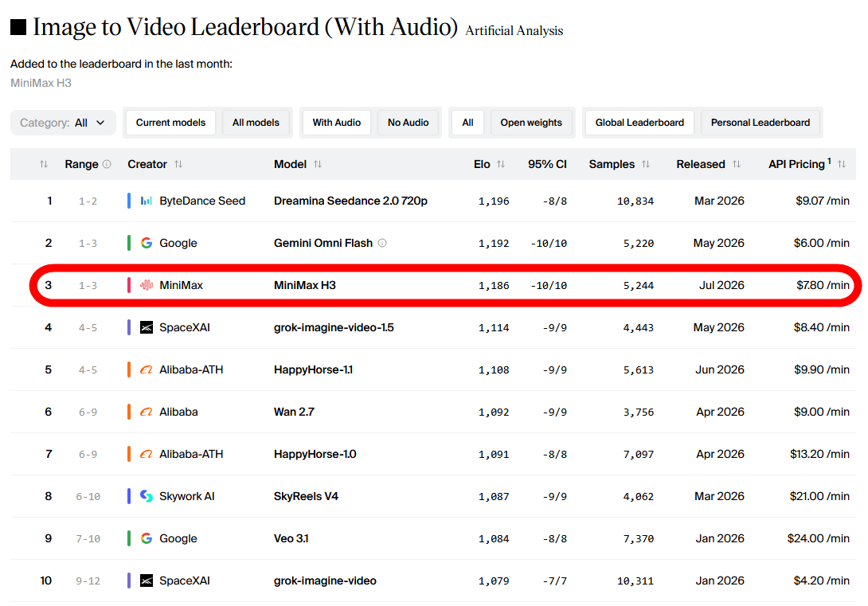
Task: Click the Dreamina Seedance 2.0 720p model
Action: pos(350,201)
